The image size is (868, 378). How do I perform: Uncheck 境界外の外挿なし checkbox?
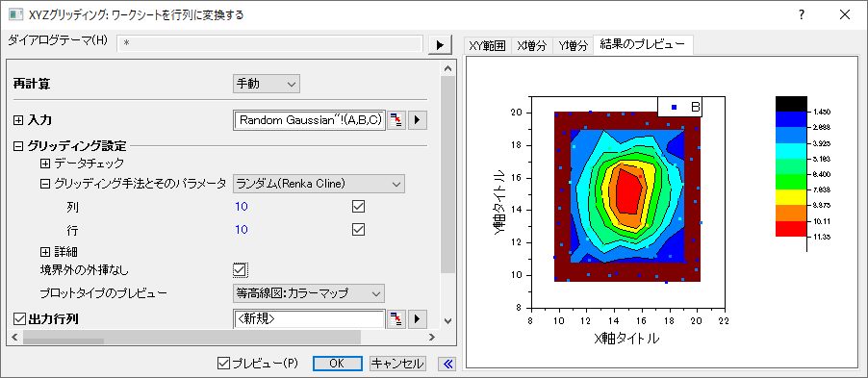(240, 269)
